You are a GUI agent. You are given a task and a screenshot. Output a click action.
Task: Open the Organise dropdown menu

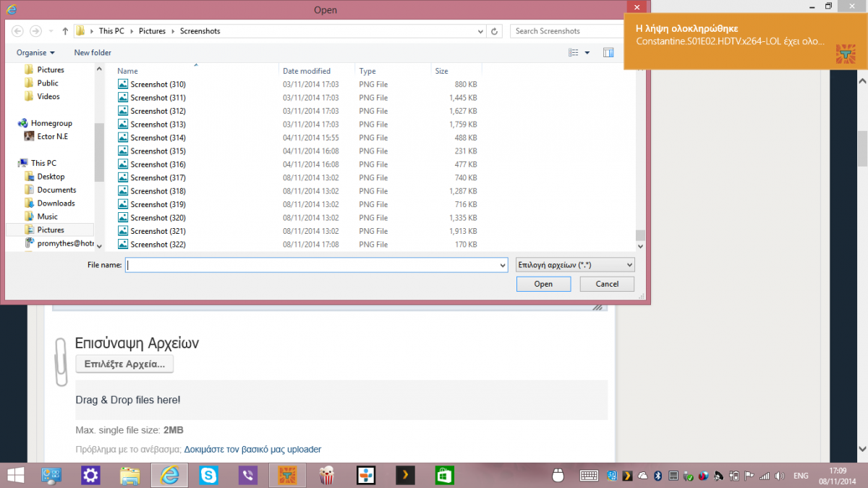point(35,52)
